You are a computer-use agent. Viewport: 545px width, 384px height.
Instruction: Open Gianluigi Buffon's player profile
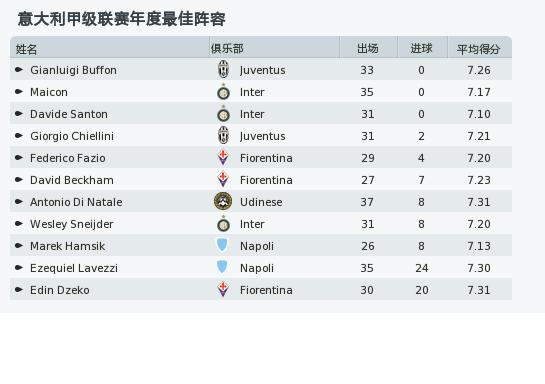point(73,70)
